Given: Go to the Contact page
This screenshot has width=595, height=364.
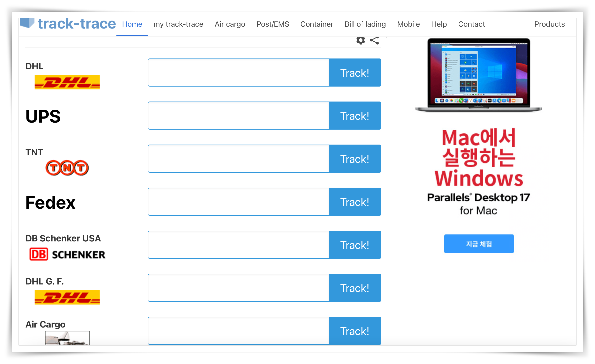Looking at the screenshot, I should pyautogui.click(x=471, y=24).
